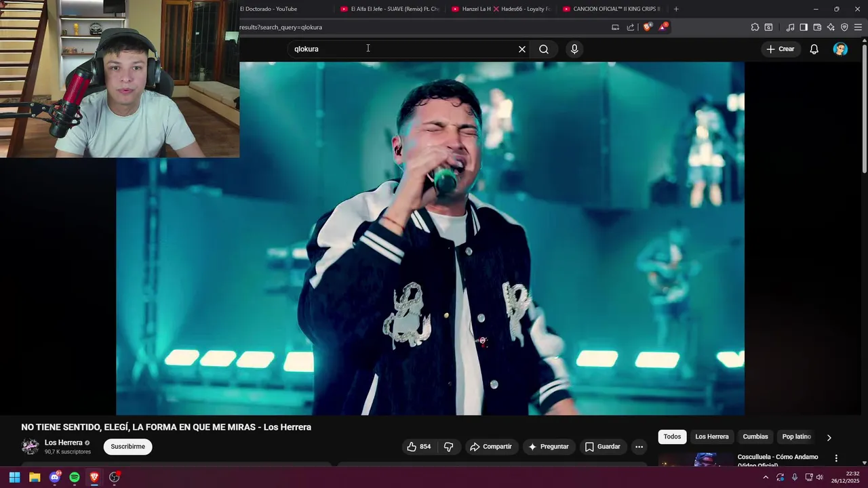Subscribe with the Suscribirme button
This screenshot has width=868, height=488.
pyautogui.click(x=127, y=447)
